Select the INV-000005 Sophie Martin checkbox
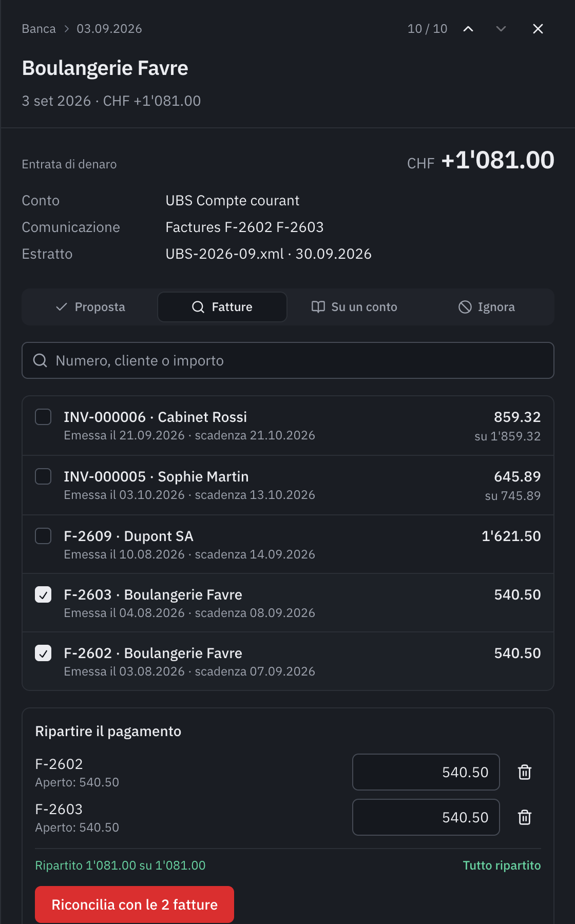Image resolution: width=575 pixels, height=924 pixels. coord(43,476)
